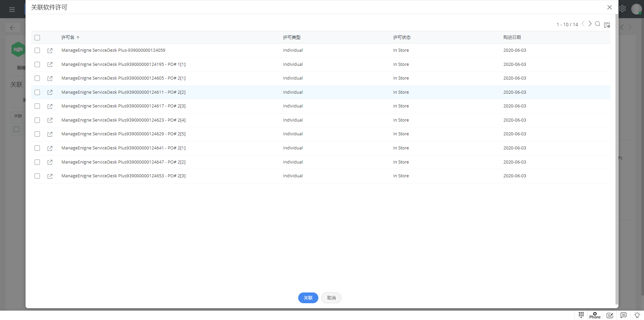Click the license name ManageEnigne ServiceDesk Plus-939000000124059
644x320 pixels.
tap(113, 50)
